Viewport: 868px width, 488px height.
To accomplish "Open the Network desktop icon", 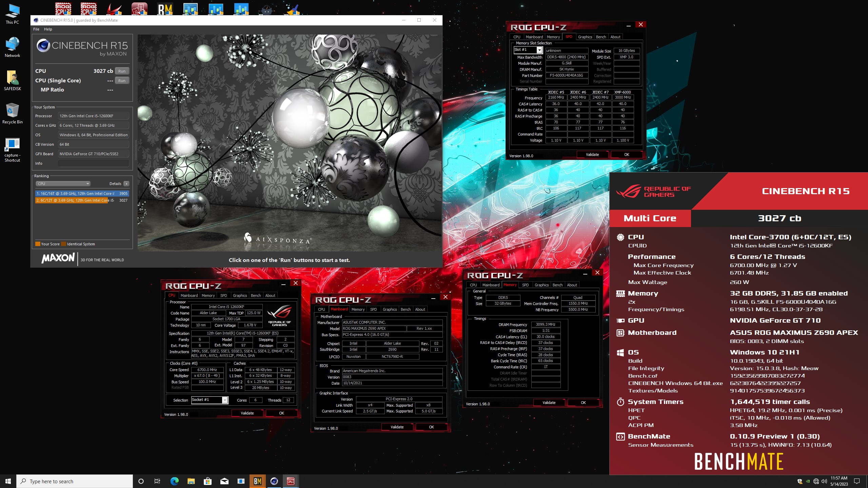I will [13, 47].
